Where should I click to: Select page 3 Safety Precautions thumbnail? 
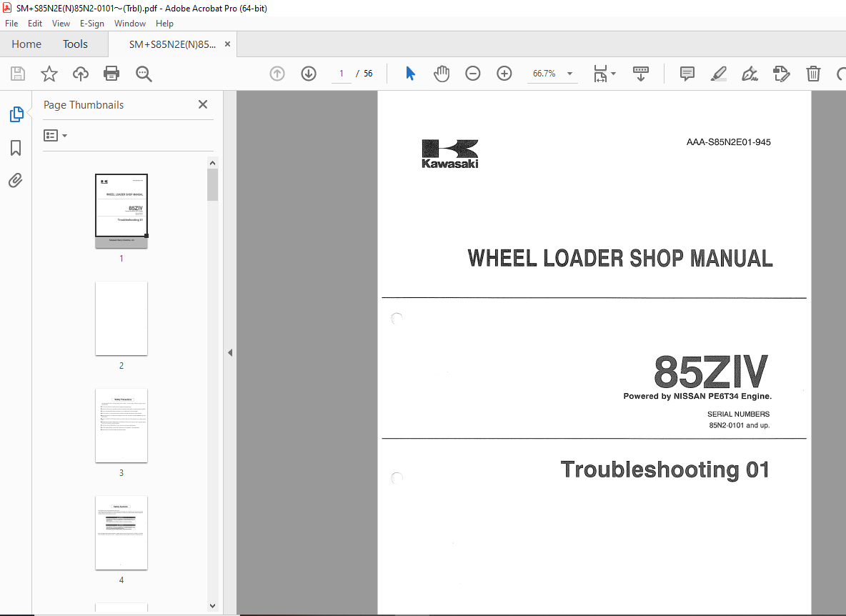click(x=121, y=426)
